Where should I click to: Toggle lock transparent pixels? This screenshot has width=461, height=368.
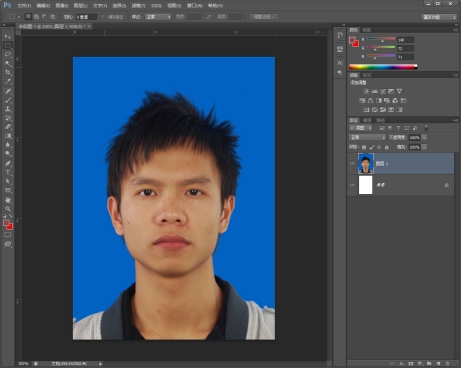click(x=364, y=147)
